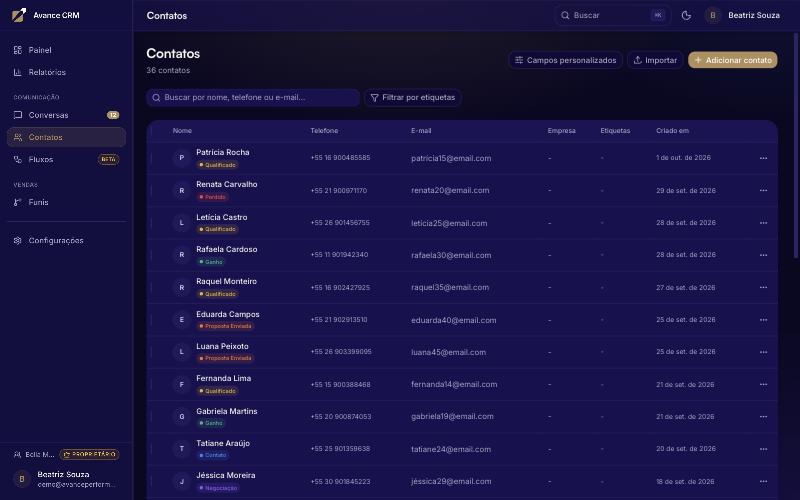Click Contato tag on Tatiane Araújo
800x500 pixels.
click(x=213, y=455)
